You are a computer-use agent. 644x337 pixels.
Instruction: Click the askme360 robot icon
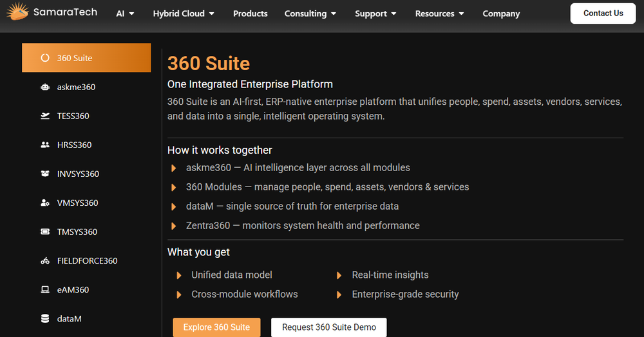(45, 87)
